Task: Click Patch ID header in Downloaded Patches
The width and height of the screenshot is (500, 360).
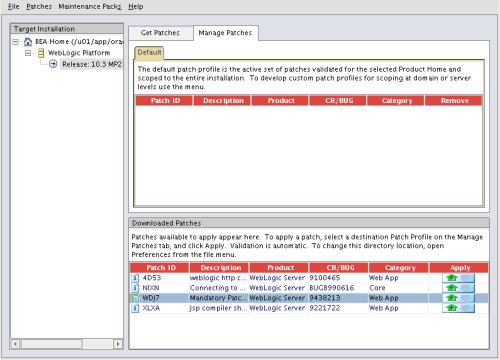Action: 160,268
